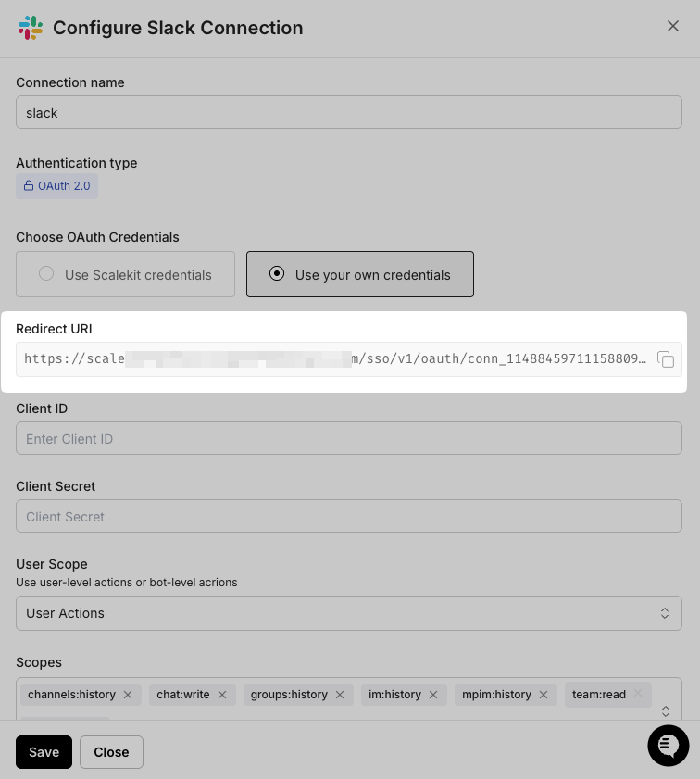700x779 pixels.
Task: Click the Close button at bottom
Action: point(111,752)
